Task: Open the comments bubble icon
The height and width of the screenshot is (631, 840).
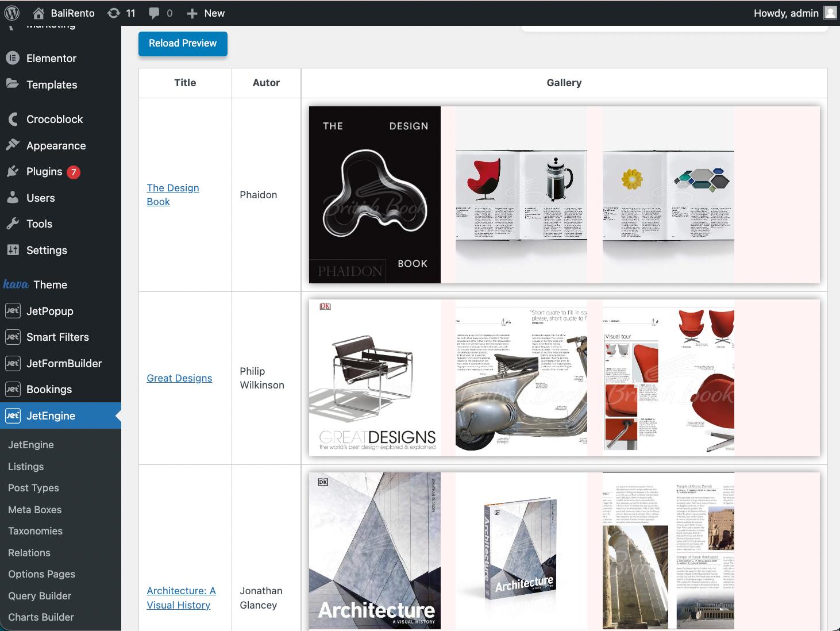Action: click(154, 13)
